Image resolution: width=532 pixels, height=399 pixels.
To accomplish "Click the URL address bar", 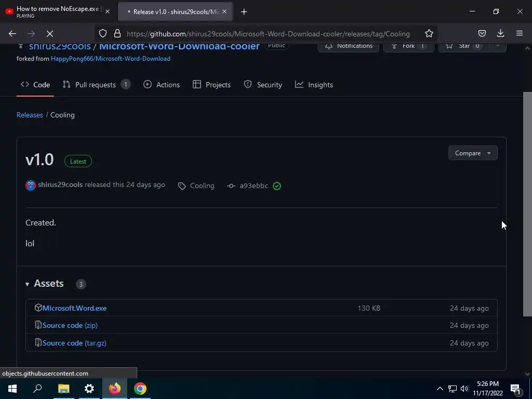I will coord(268,34).
